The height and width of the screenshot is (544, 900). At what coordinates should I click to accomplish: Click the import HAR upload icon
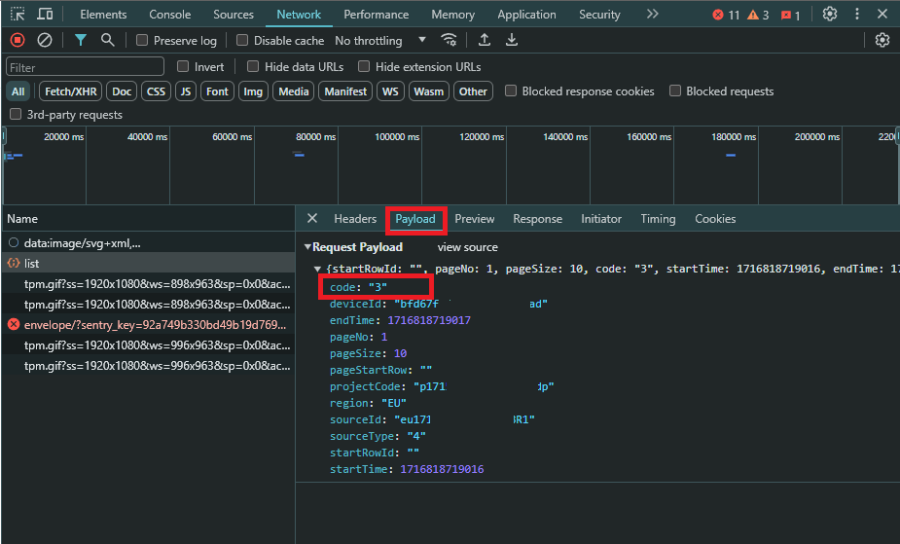484,40
